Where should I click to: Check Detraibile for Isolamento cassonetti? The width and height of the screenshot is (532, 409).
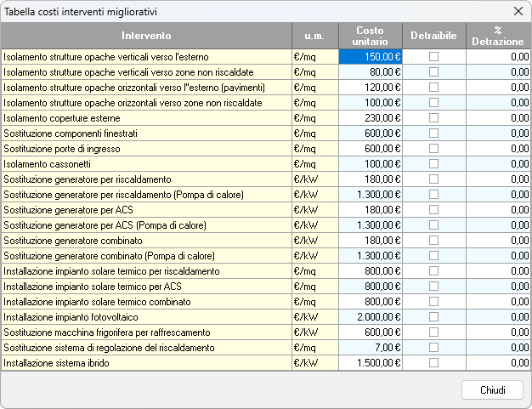433,164
